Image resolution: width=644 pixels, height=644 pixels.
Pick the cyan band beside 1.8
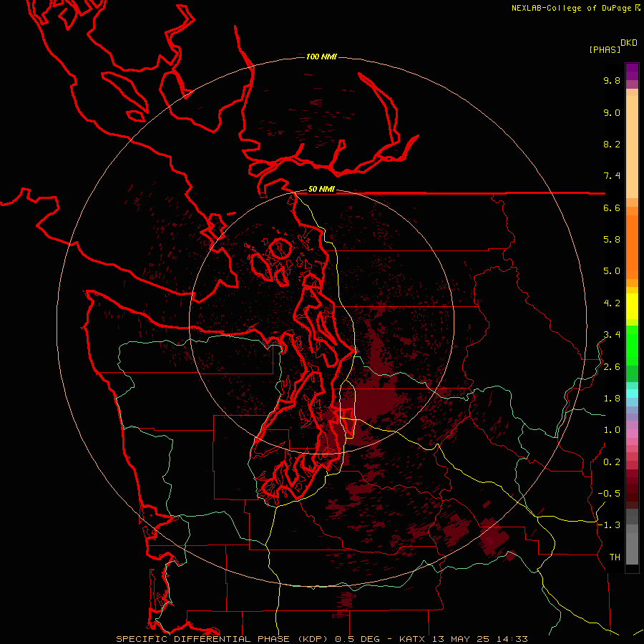[x=632, y=394]
